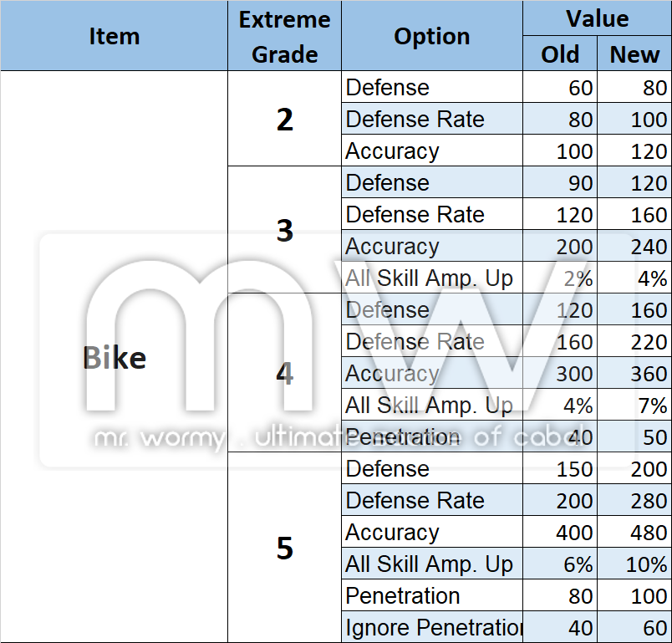Click the Ignore Penetration option cell
The height and width of the screenshot is (643, 672).
431,628
